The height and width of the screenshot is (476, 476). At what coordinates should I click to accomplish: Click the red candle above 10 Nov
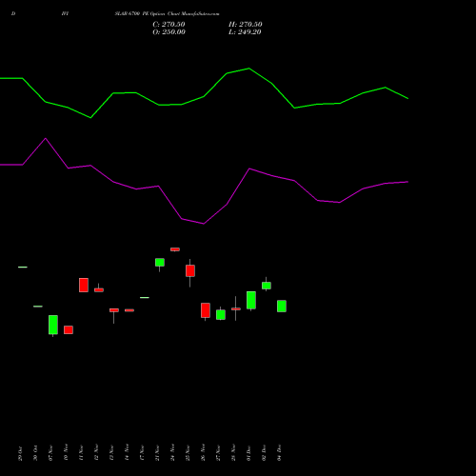pyautogui.click(x=69, y=329)
